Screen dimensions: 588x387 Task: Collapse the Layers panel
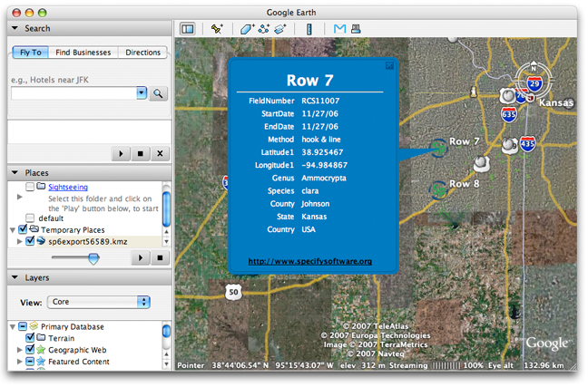15,277
